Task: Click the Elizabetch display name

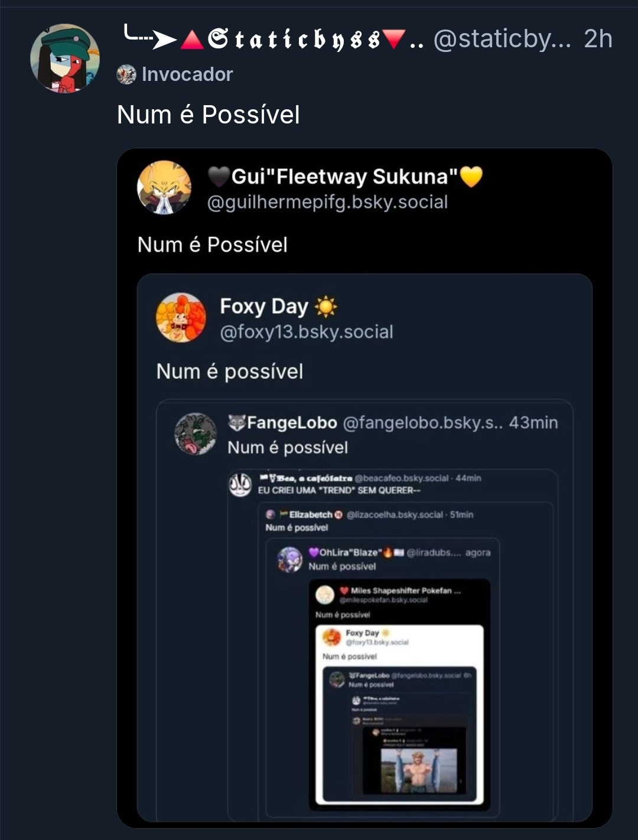Action: tap(311, 515)
